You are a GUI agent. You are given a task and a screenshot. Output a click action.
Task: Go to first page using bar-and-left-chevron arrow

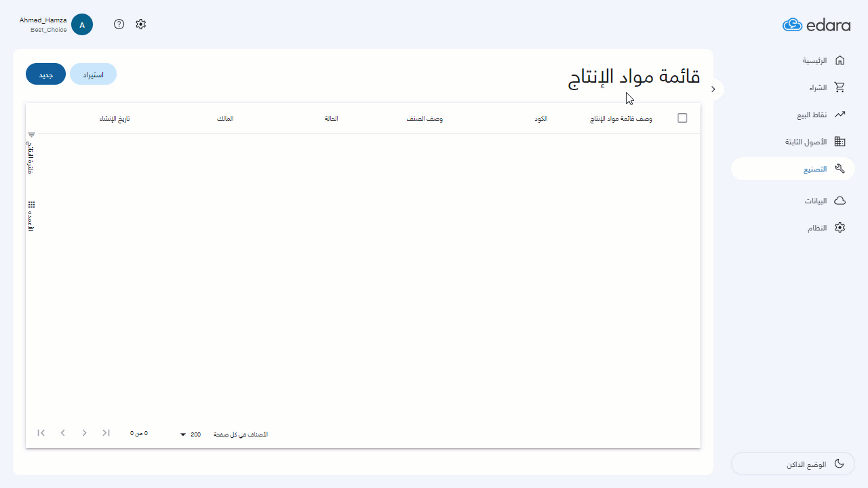tap(41, 433)
